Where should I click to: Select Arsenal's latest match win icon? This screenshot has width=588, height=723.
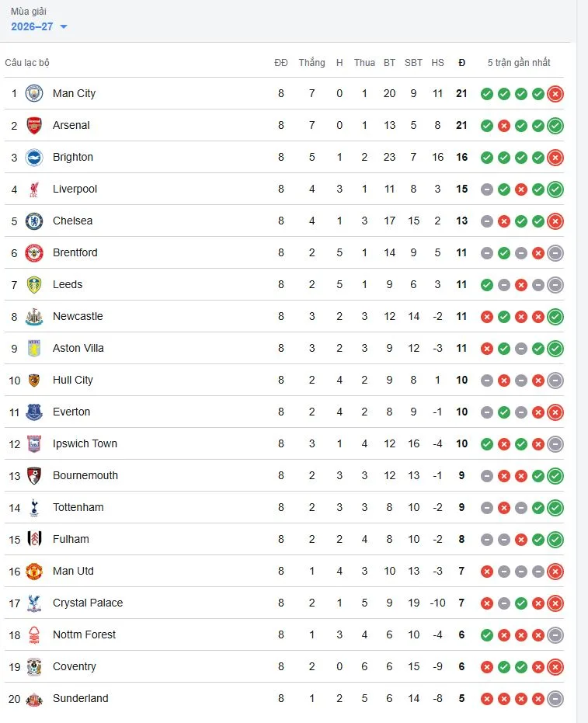pos(555,126)
